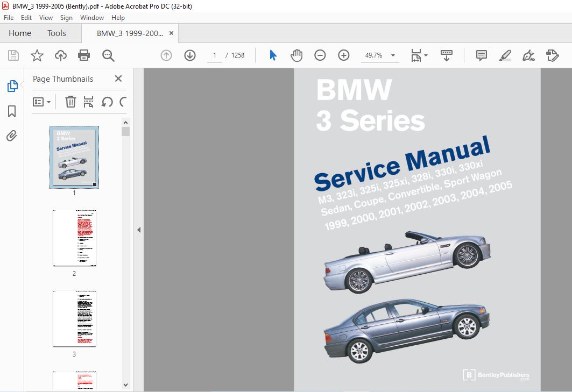
Task: Open the sign document pen tool
Action: point(528,55)
